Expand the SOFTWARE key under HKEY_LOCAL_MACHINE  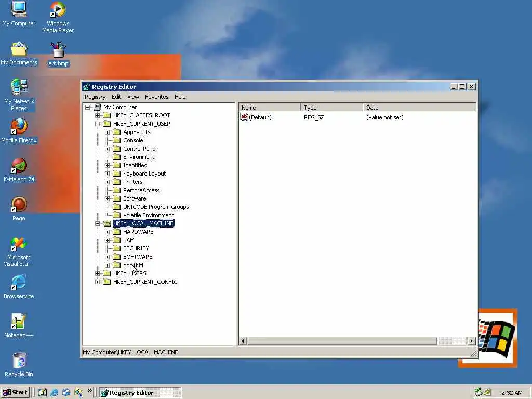pos(107,257)
